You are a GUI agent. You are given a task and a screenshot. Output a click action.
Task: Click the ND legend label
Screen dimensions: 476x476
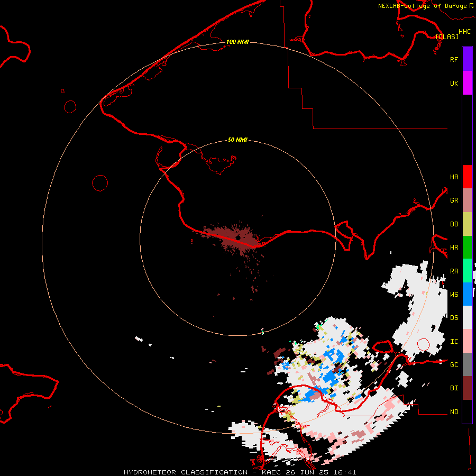coord(454,412)
